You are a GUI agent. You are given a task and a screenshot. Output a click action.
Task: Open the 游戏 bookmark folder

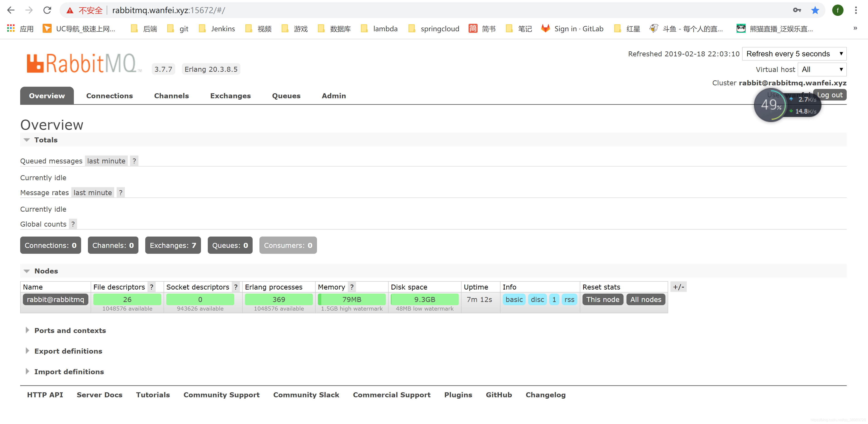pos(295,29)
